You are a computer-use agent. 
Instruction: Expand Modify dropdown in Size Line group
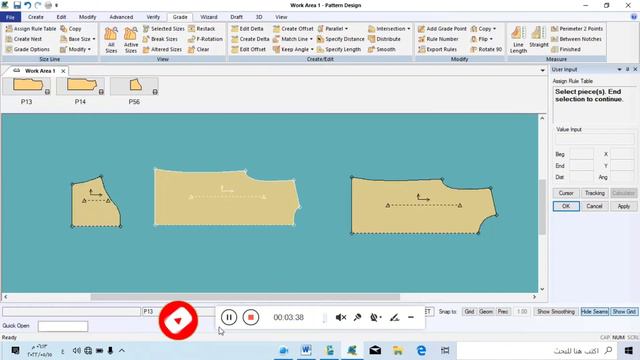(89, 49)
